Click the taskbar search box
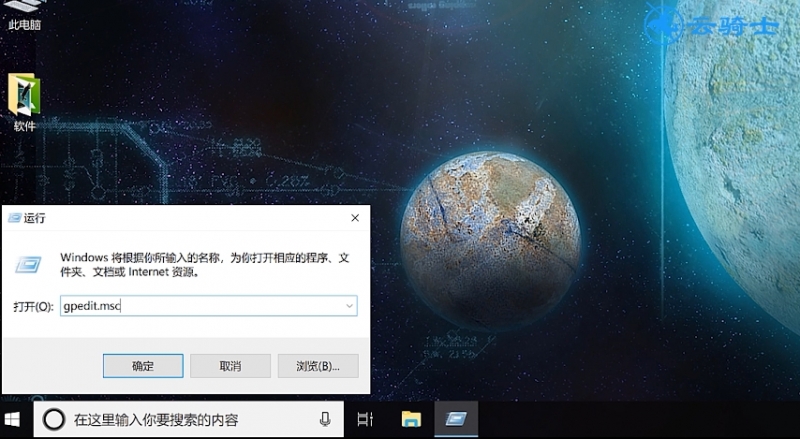 click(x=189, y=420)
